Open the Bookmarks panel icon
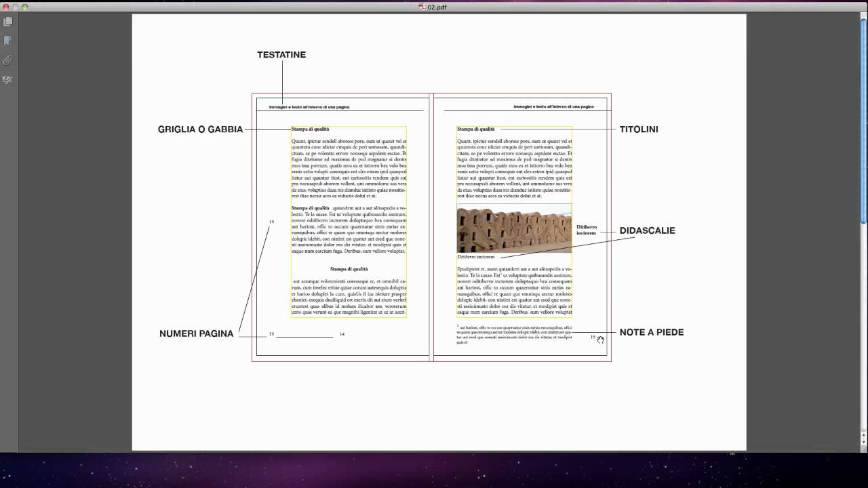 coord(7,41)
